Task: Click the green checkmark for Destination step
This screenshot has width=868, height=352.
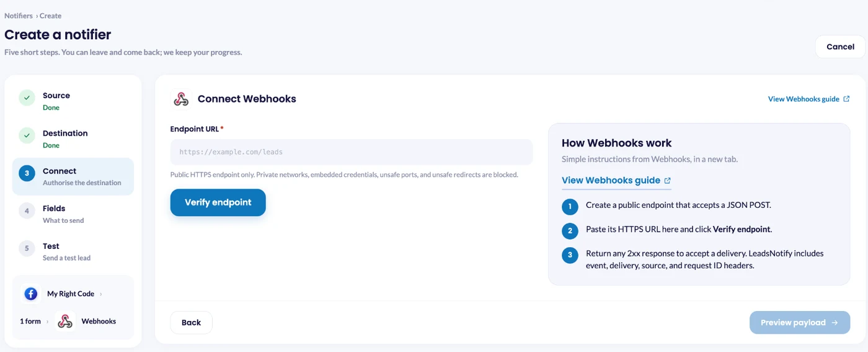Action: coord(27,136)
